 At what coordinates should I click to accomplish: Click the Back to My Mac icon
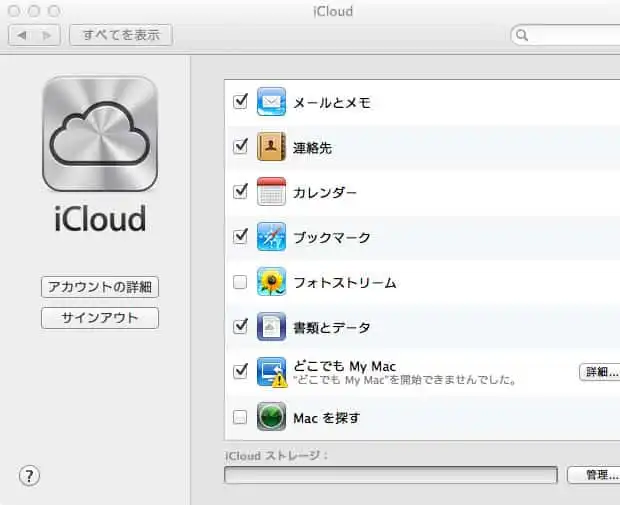point(271,372)
